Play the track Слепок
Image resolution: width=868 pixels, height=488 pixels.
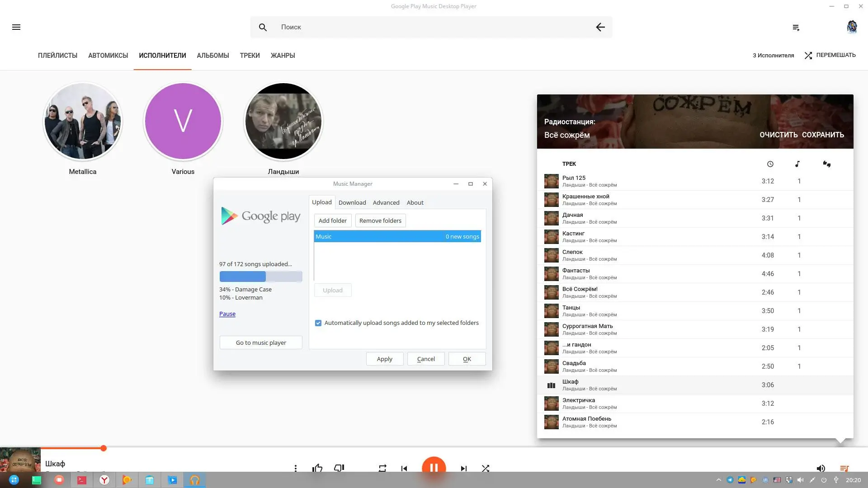(x=695, y=255)
